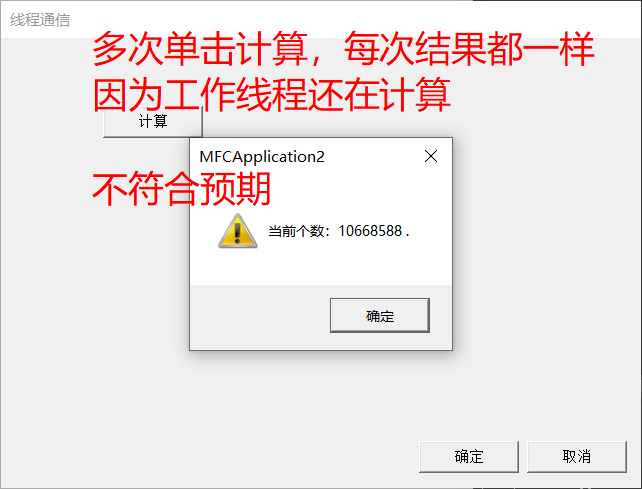Click the MFCApplication2 title text
The height and width of the screenshot is (489, 642).
tap(262, 157)
